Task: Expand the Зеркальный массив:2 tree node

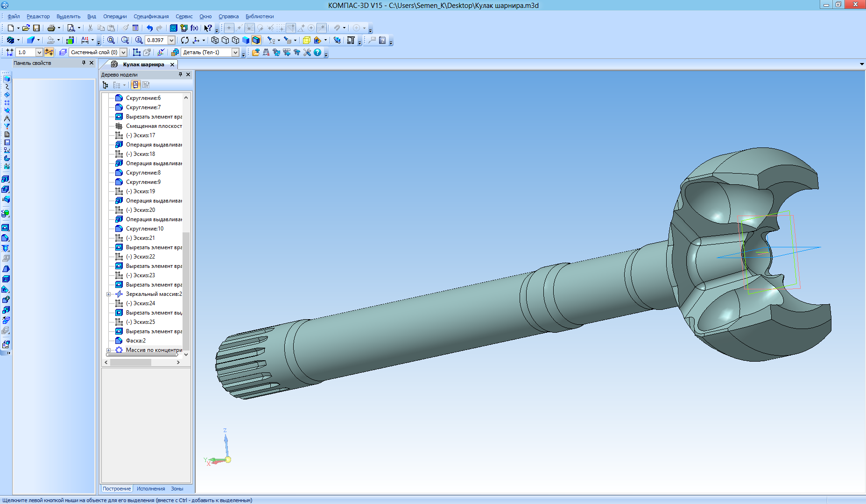Action: pos(109,294)
